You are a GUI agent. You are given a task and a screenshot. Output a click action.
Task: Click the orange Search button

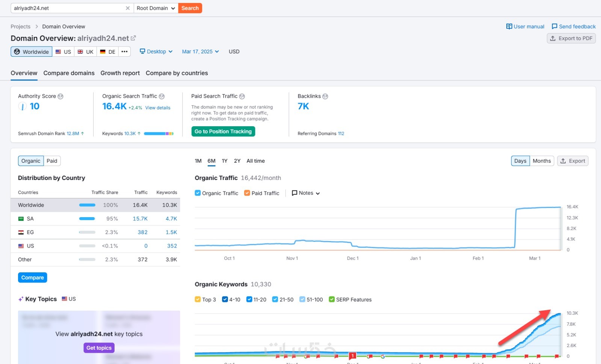pos(190,8)
